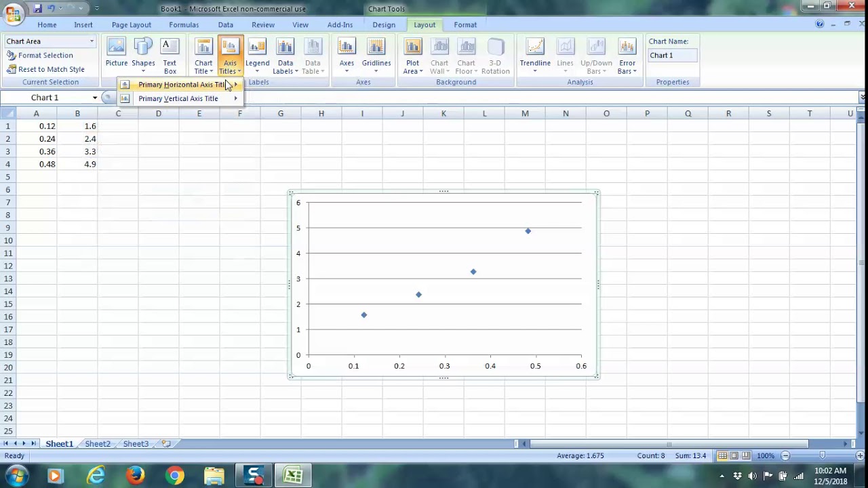
Task: Open the Windows Start menu
Action: pos(16,476)
